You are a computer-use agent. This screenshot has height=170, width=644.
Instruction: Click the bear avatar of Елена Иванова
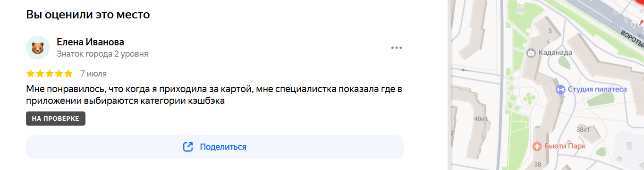pos(38,48)
